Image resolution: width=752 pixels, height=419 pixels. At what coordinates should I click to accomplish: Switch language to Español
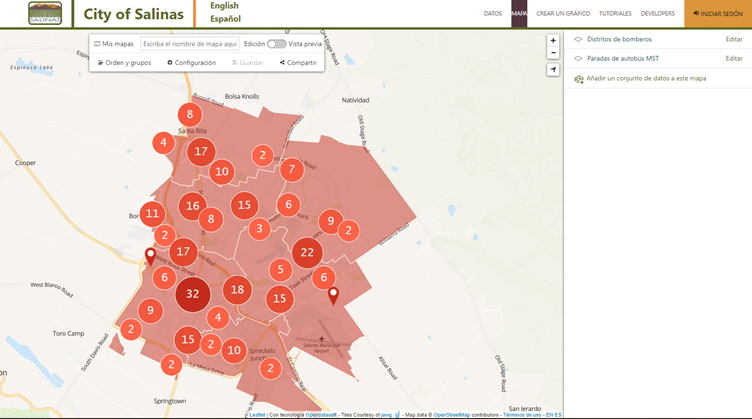coord(225,19)
